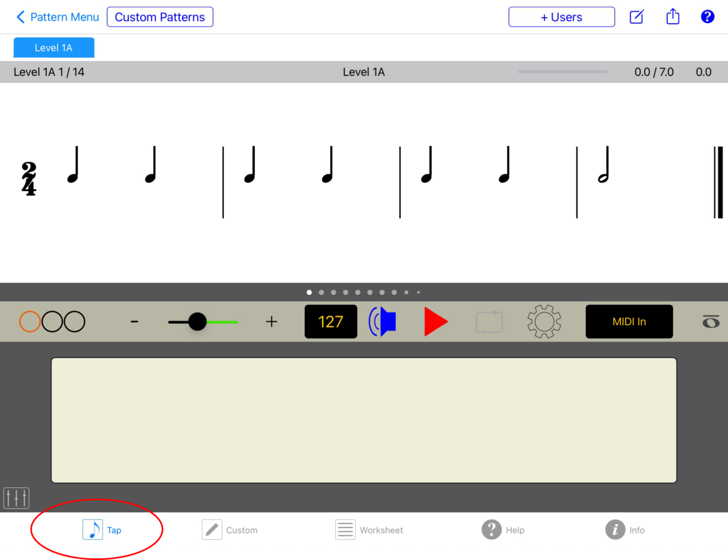Toggle the orange count-in circle
This screenshot has height=560, width=728.
[x=30, y=321]
